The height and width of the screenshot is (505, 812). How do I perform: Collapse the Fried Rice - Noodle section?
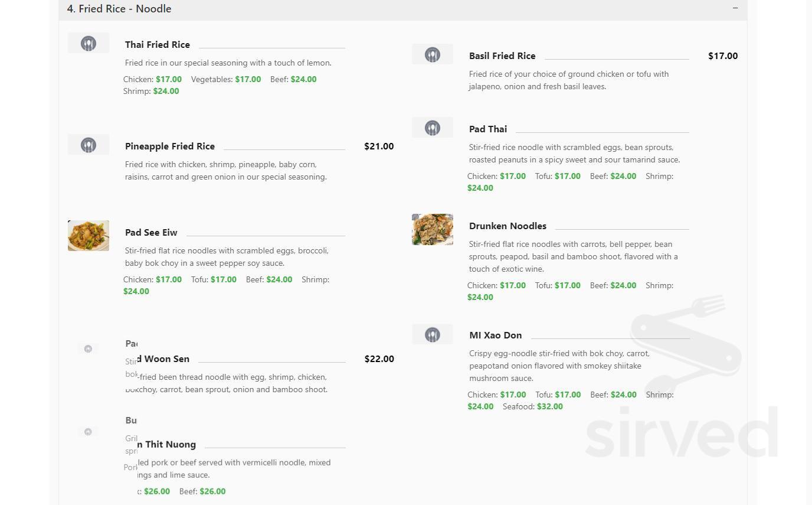point(735,8)
